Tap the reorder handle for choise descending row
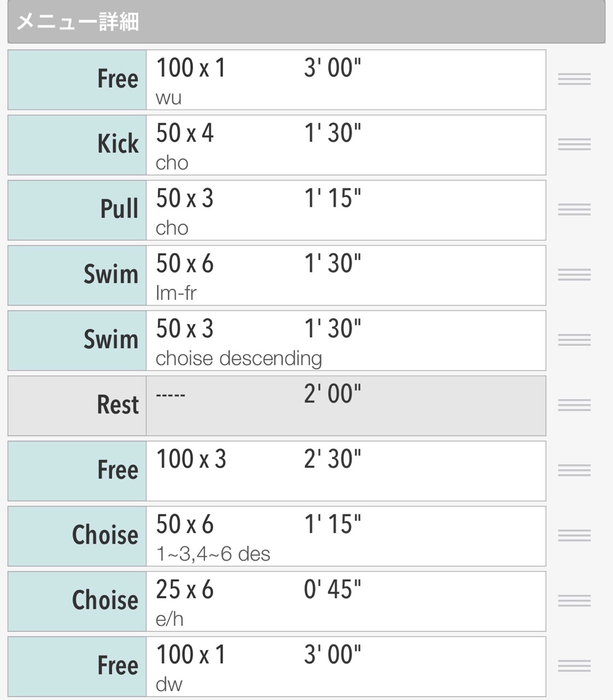The width and height of the screenshot is (613, 700). point(574,340)
